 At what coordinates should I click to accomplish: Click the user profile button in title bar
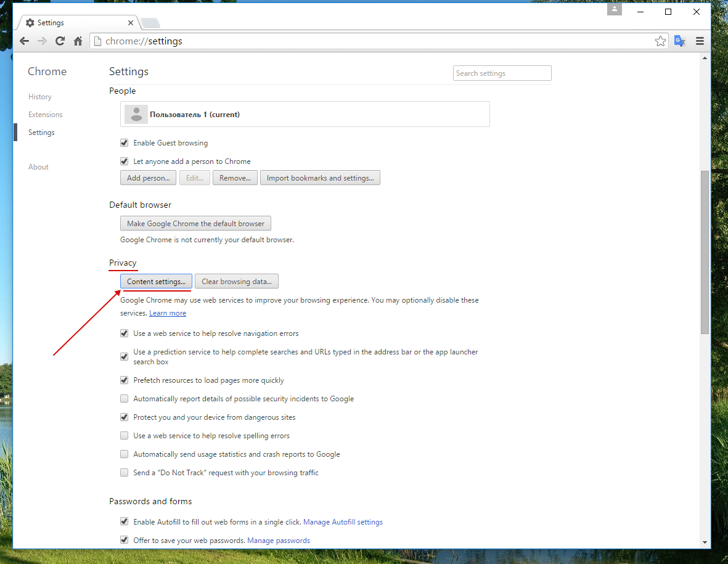[x=614, y=10]
